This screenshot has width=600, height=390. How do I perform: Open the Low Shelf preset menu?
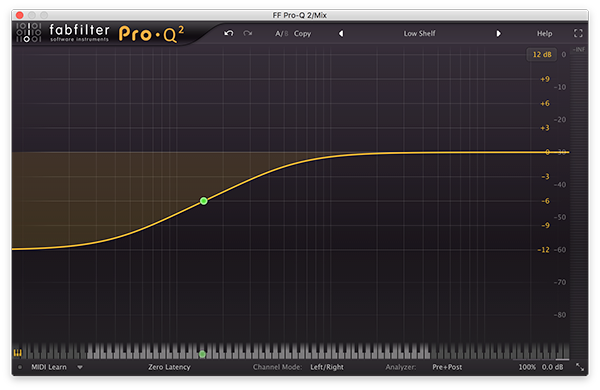(419, 34)
